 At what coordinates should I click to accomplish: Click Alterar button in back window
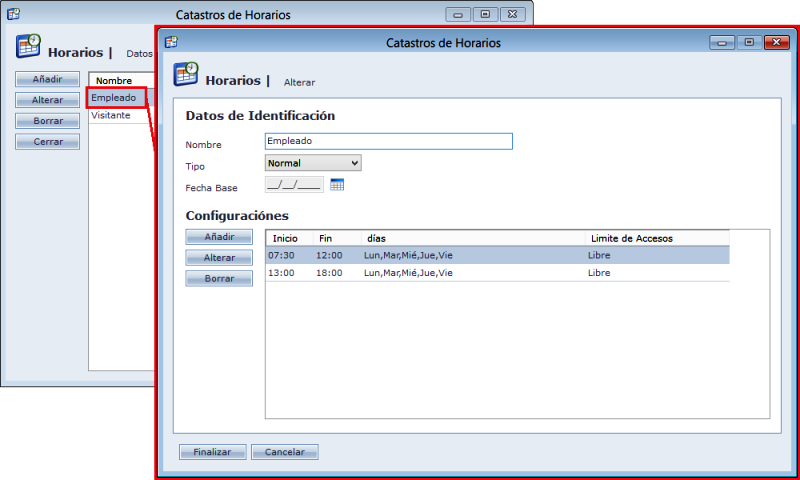(x=47, y=100)
